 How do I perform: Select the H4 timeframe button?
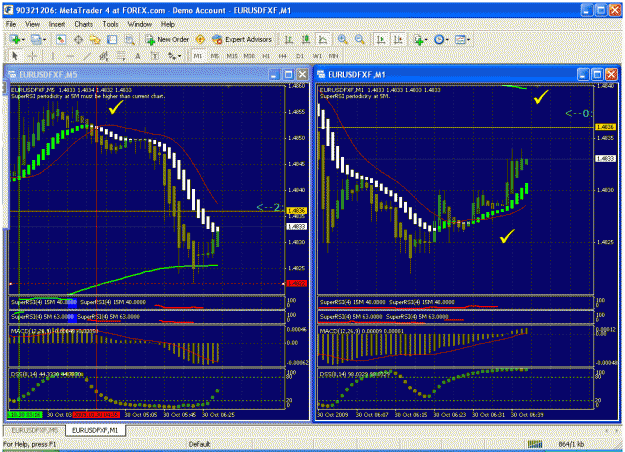click(283, 56)
